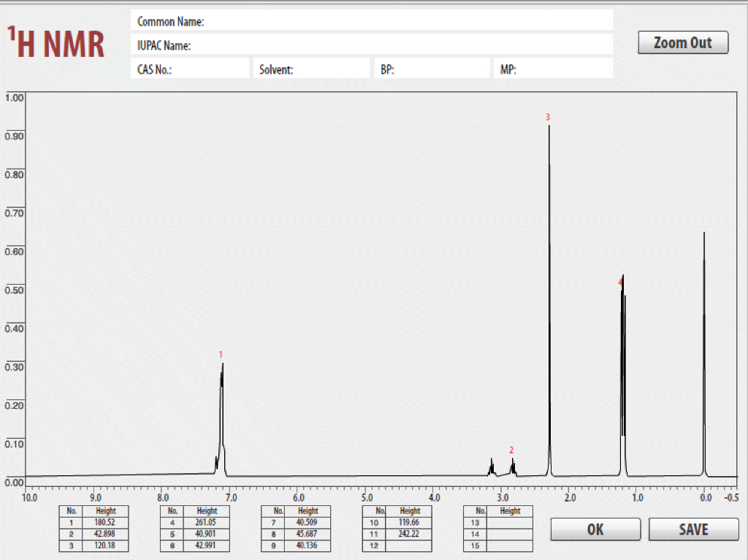Click the empty Height cell for row 13
The height and width of the screenshot is (560, 748).
coord(509,523)
